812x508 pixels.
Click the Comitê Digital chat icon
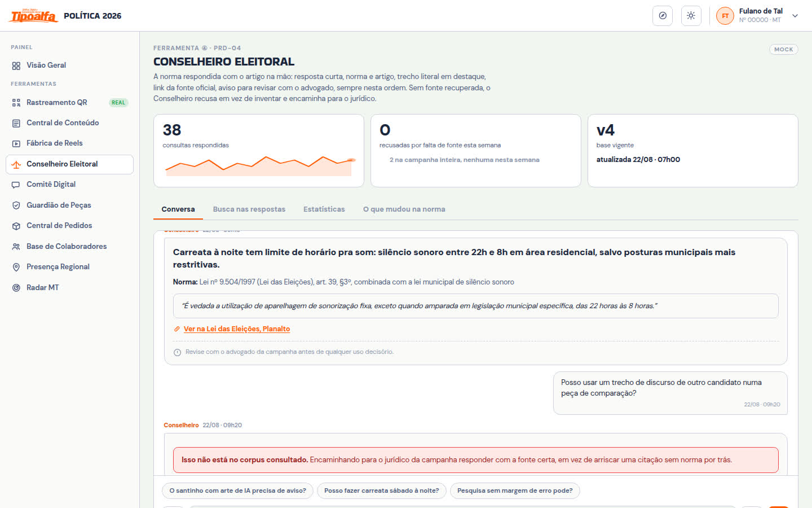pyautogui.click(x=16, y=185)
